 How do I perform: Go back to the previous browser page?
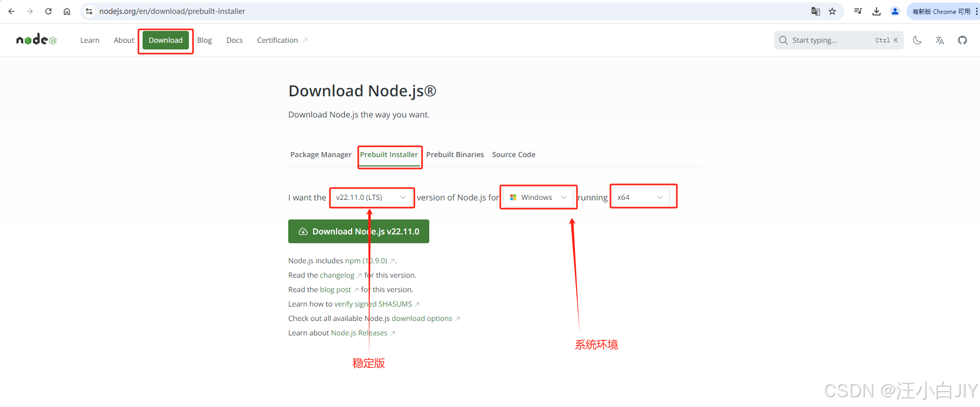[x=11, y=11]
